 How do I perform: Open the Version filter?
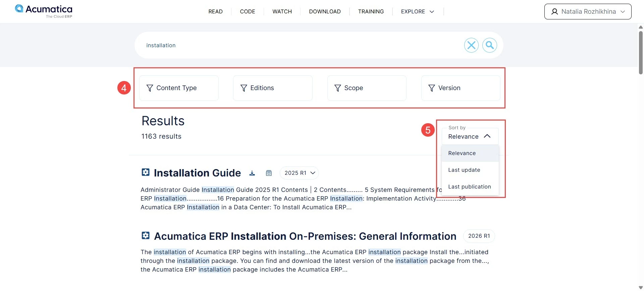click(461, 88)
